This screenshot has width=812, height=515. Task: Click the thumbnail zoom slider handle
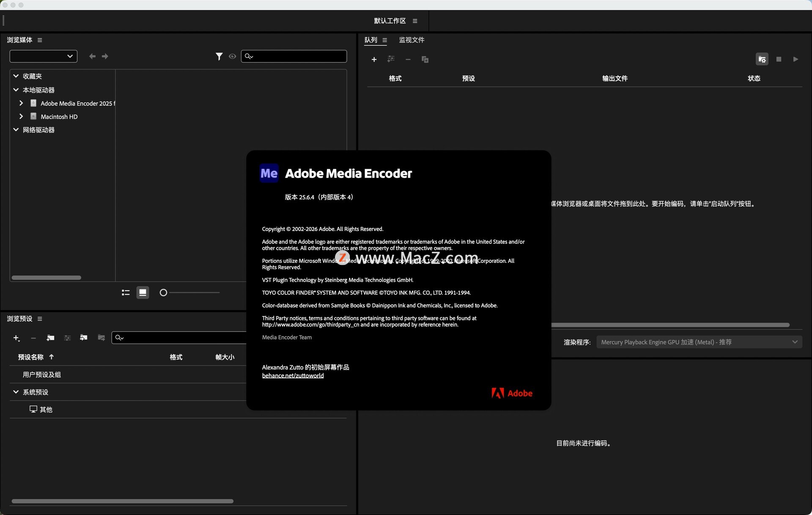tap(163, 292)
